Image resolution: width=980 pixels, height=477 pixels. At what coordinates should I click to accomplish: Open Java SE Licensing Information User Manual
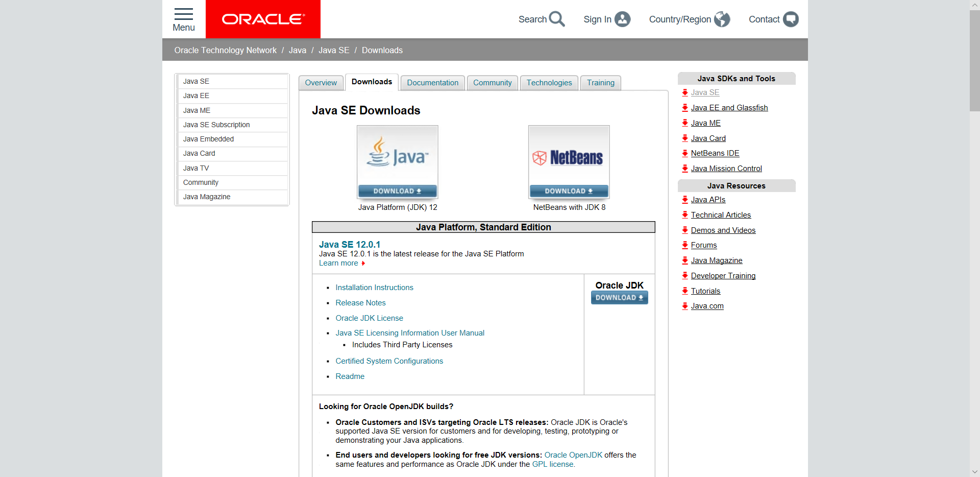click(x=410, y=333)
